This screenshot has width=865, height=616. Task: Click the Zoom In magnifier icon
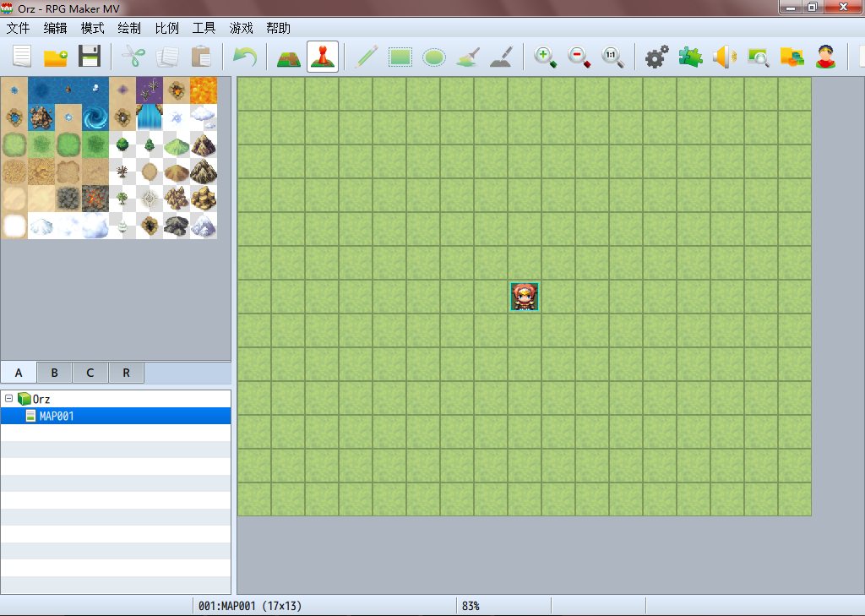[x=545, y=57]
